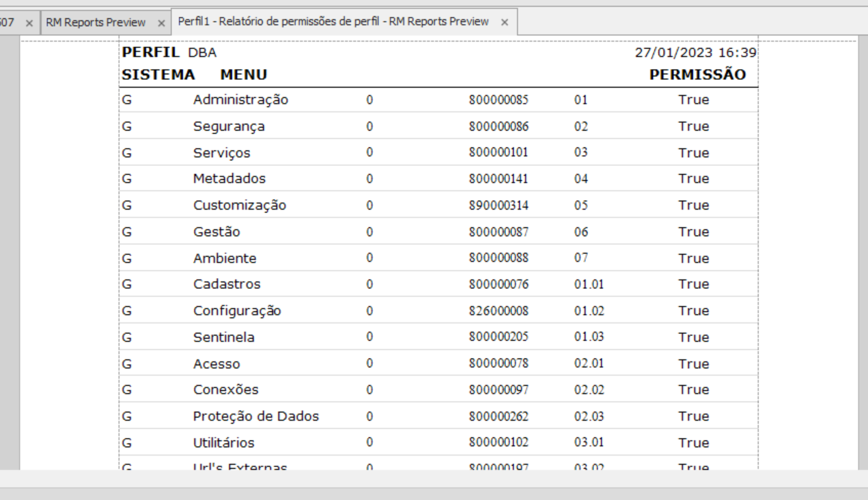The width and height of the screenshot is (868, 500).
Task: Click order number 07 in Ambiente row
Action: [x=581, y=258]
